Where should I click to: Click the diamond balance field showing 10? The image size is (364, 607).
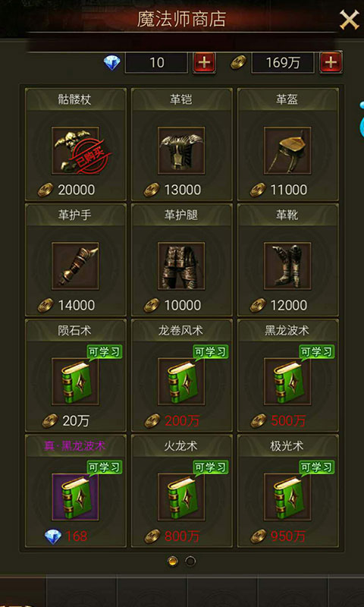click(x=156, y=63)
